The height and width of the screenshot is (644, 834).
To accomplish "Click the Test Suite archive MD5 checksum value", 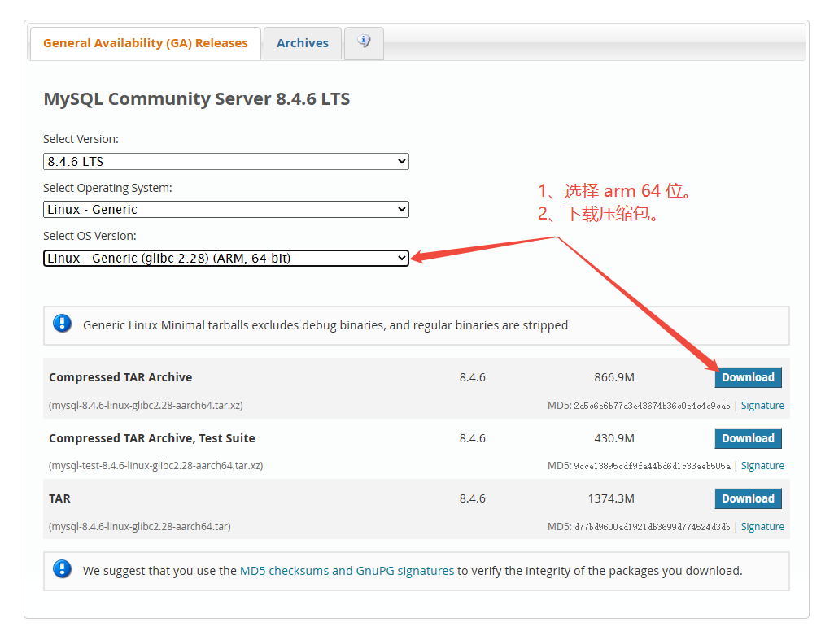I will [652, 466].
